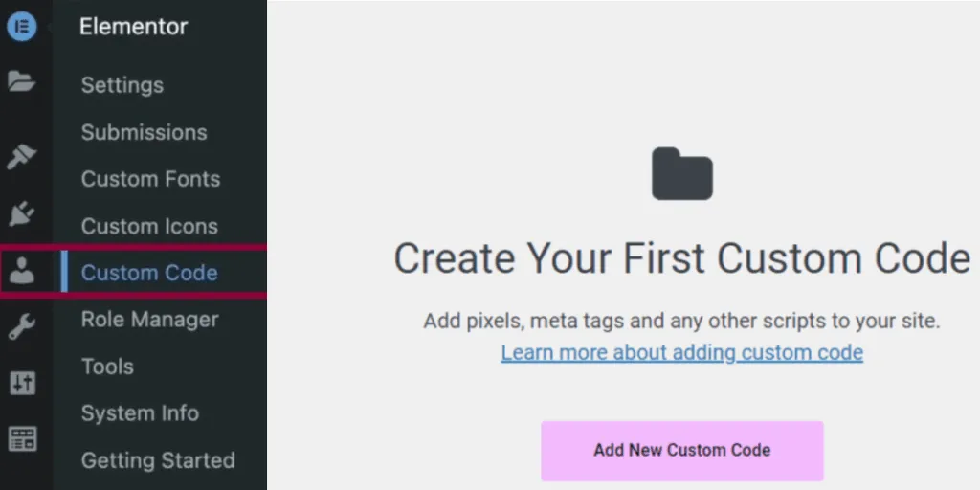980x490 pixels.
Task: Follow "Learn more about adding custom code" link
Action: [x=681, y=352]
